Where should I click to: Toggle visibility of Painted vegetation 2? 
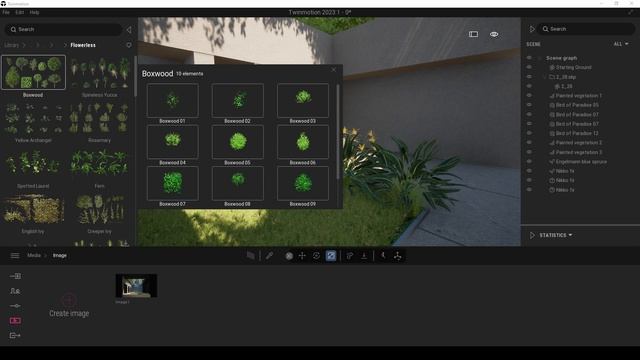pos(529,142)
